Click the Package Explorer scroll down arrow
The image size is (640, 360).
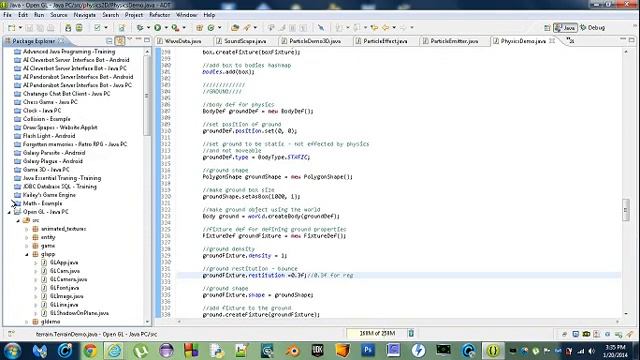click(147, 322)
